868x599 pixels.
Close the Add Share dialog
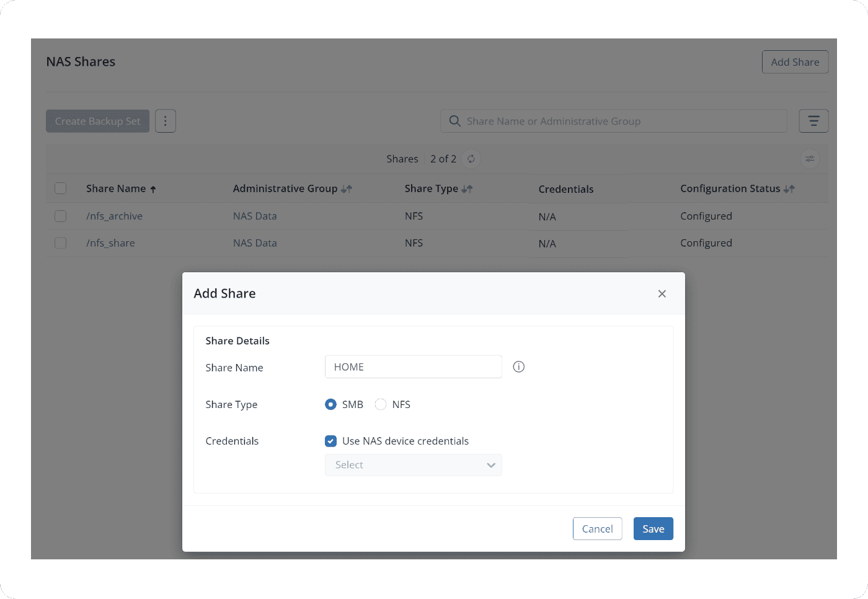[662, 294]
